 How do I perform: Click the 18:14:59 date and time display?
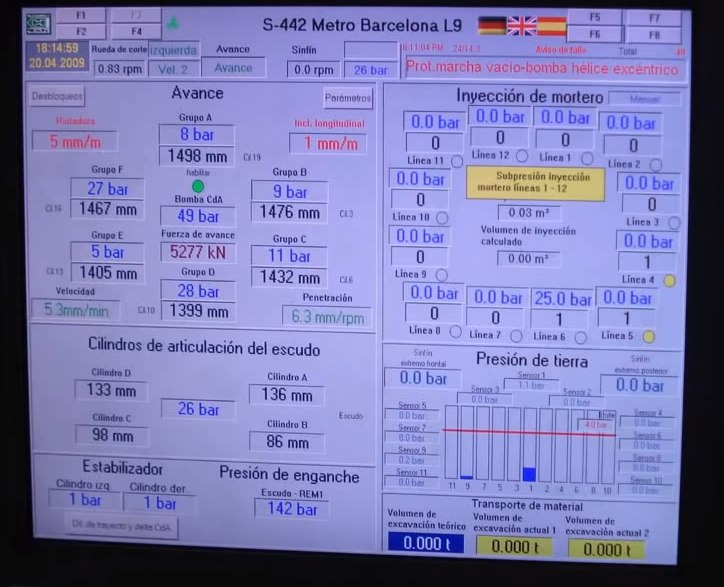(57, 55)
